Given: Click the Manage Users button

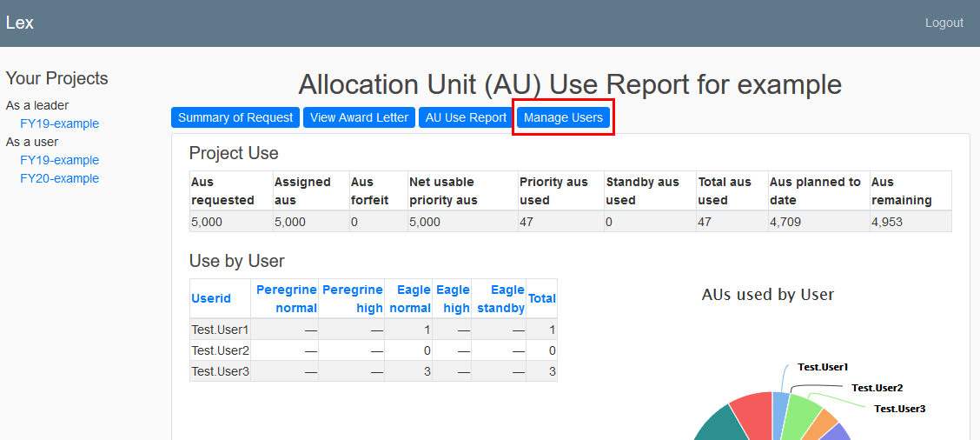Looking at the screenshot, I should point(563,117).
